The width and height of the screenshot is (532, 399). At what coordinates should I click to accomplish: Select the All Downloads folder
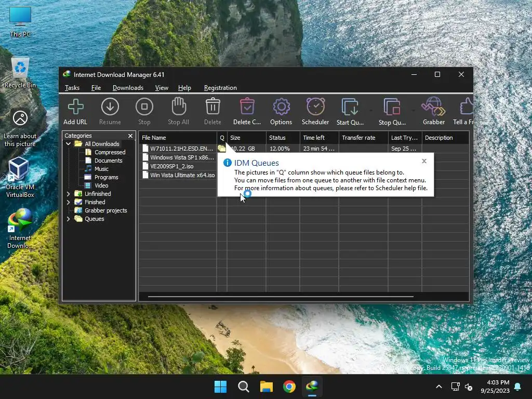97,144
